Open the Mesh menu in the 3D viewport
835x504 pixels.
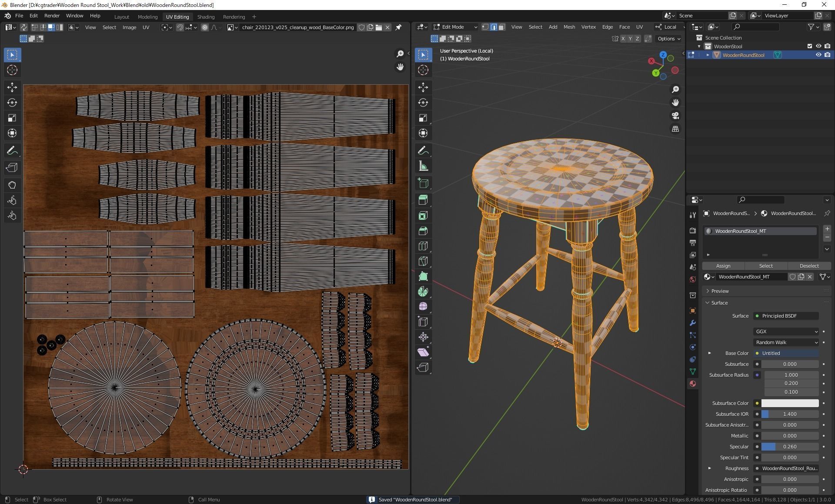(x=569, y=27)
